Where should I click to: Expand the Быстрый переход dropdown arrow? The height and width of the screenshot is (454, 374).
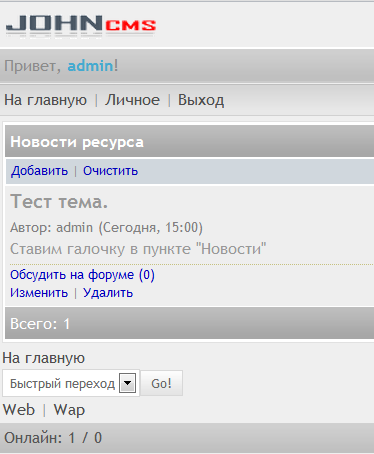click(x=127, y=383)
